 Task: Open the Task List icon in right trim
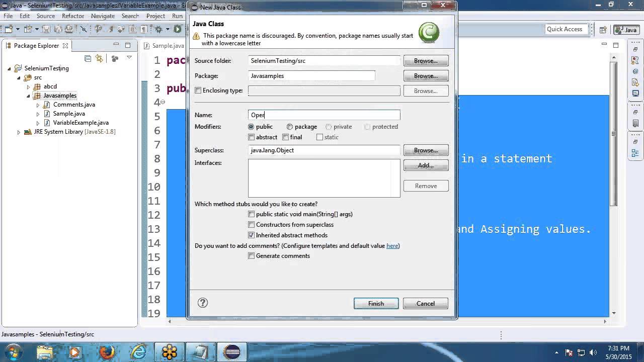(x=635, y=123)
